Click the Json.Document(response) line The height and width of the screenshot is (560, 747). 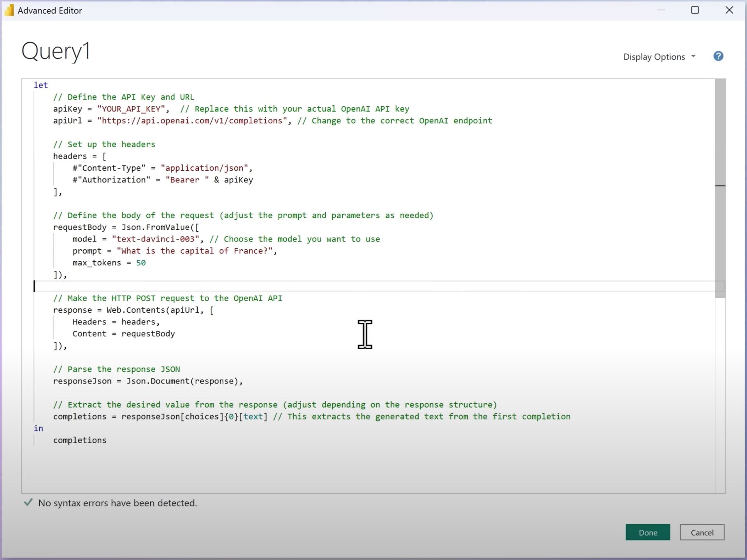[148, 381]
